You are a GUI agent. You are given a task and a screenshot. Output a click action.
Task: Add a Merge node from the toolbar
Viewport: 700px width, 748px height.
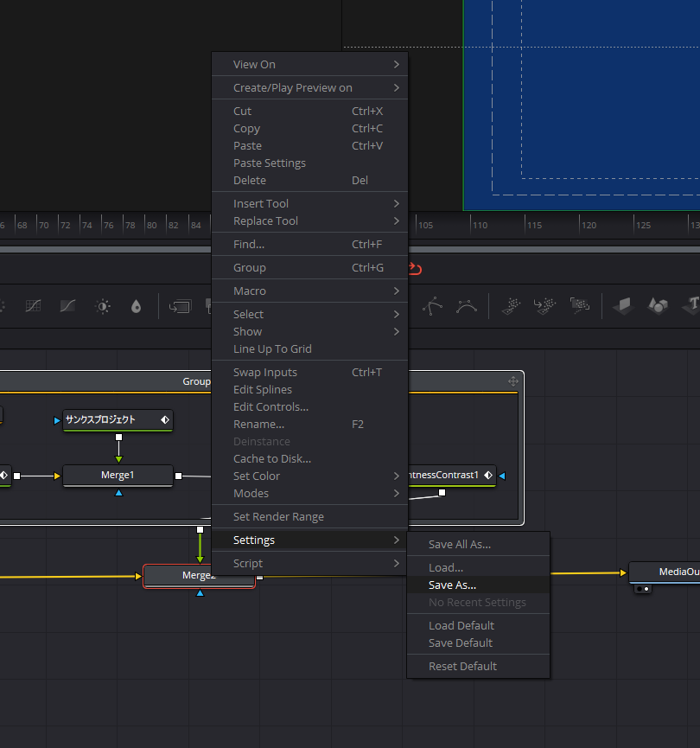pyautogui.click(x=181, y=306)
